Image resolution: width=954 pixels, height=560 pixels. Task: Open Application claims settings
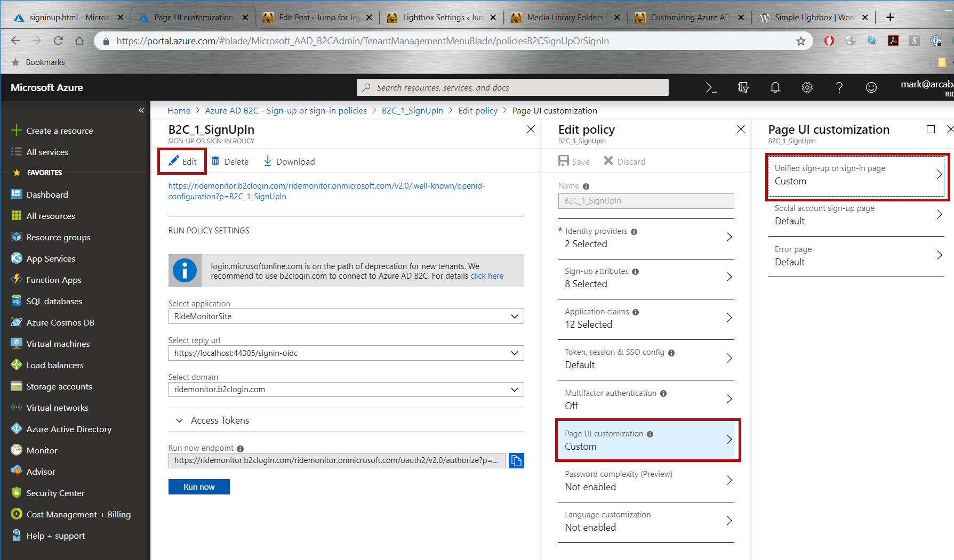coord(646,318)
